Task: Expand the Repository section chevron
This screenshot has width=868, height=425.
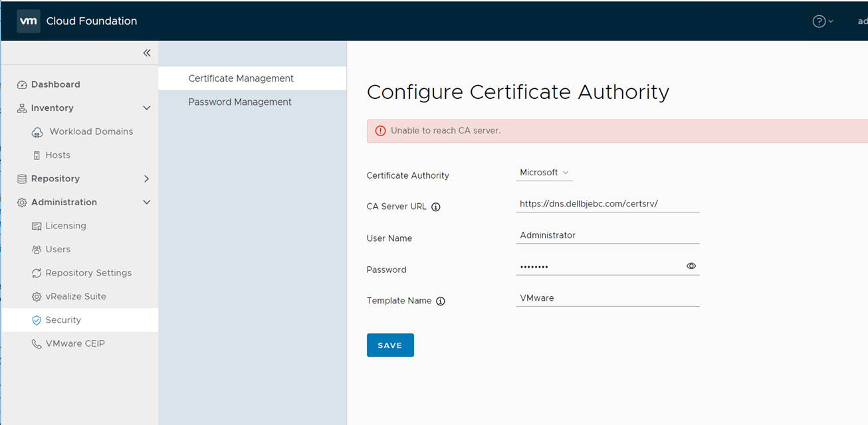Action: [x=147, y=179]
